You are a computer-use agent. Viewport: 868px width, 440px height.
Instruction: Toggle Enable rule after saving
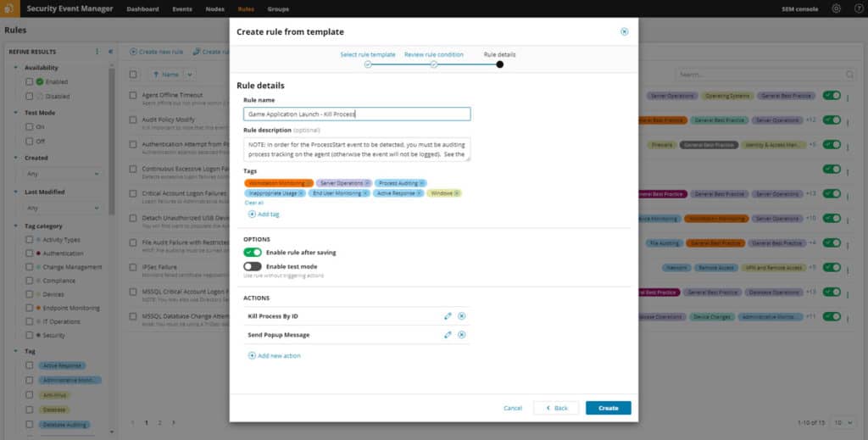point(253,253)
